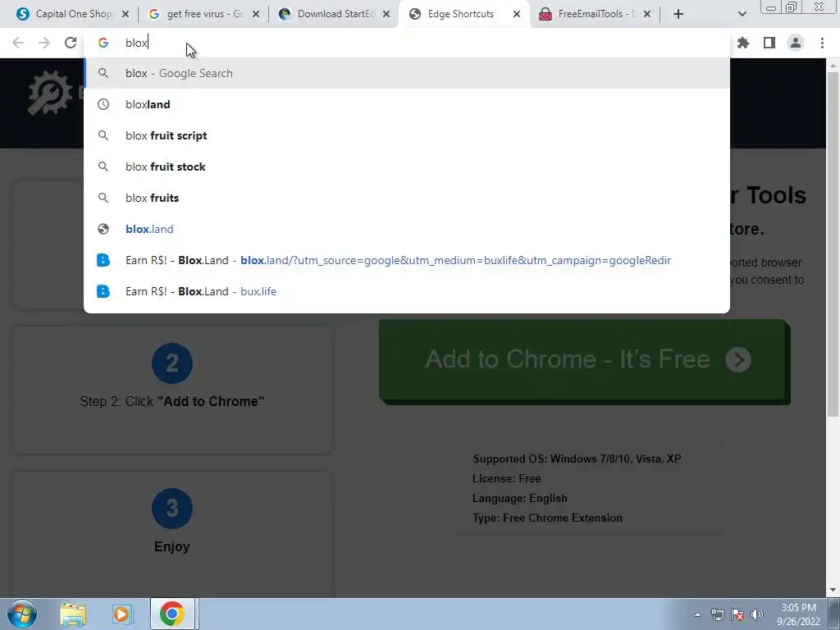Open the Extensions puzzle icon
840x630 pixels.
743,43
